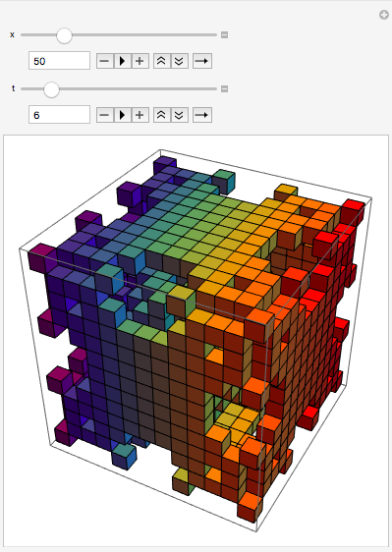Click the minus step button for t
The width and height of the screenshot is (392, 552).
104,115
